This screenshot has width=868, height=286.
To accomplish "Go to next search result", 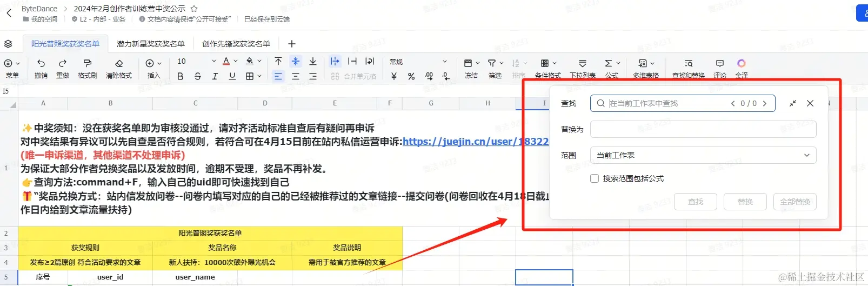I will pos(765,103).
